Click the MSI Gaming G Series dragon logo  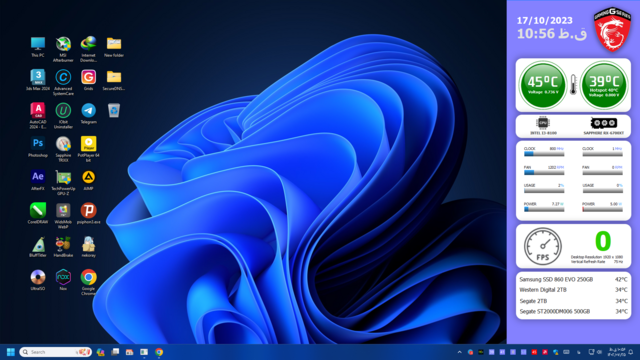pyautogui.click(x=612, y=29)
